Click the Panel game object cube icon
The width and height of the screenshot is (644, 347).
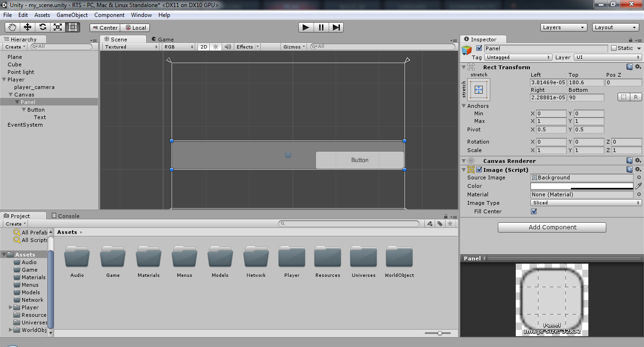467,51
